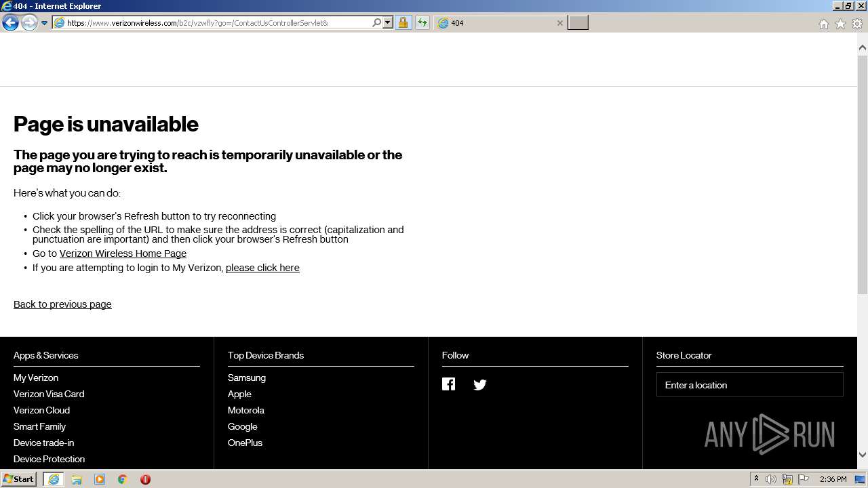Image resolution: width=868 pixels, height=488 pixels.
Task: Open the red Opera taskbar icon
Action: coord(145,479)
